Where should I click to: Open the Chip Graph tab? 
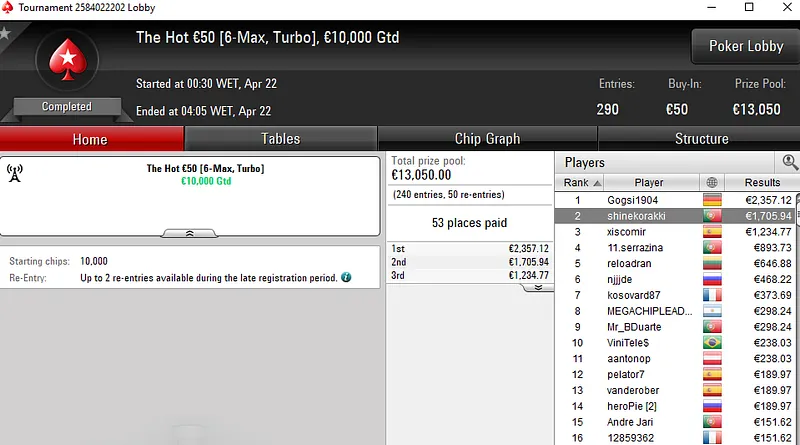487,139
